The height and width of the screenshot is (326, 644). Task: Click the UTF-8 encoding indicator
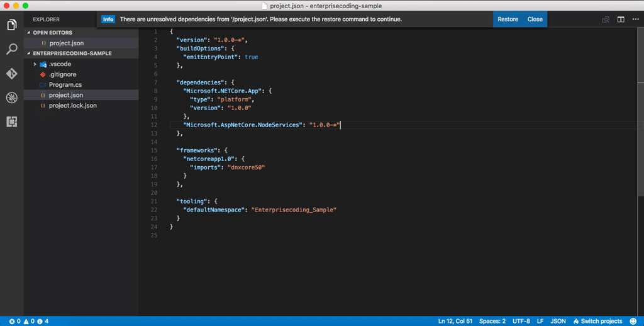point(521,321)
